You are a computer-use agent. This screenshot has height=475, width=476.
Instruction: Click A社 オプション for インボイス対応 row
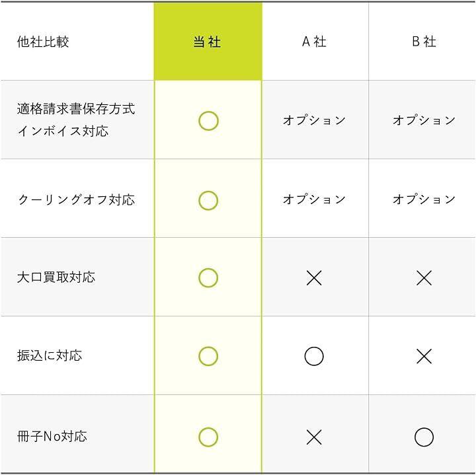pyautogui.click(x=314, y=120)
